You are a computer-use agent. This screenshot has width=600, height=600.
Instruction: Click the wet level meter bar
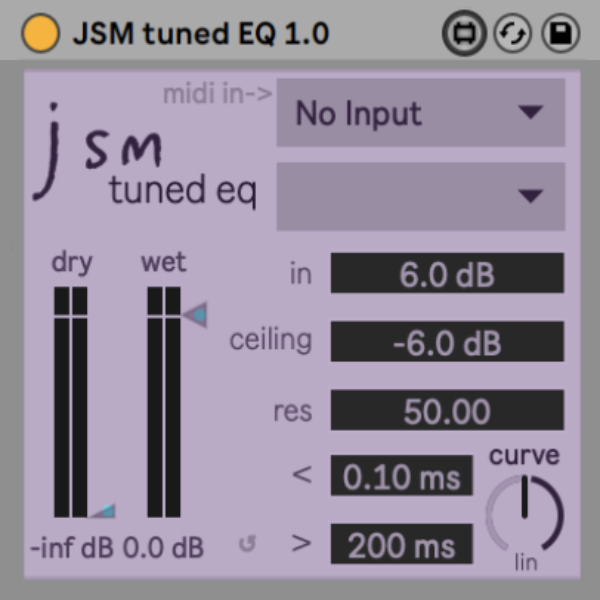(x=163, y=402)
